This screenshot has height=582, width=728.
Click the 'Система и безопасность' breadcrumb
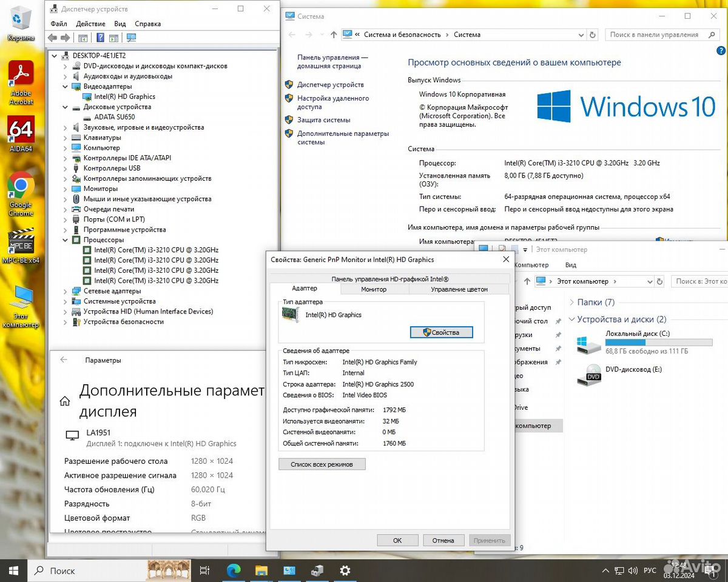402,35
